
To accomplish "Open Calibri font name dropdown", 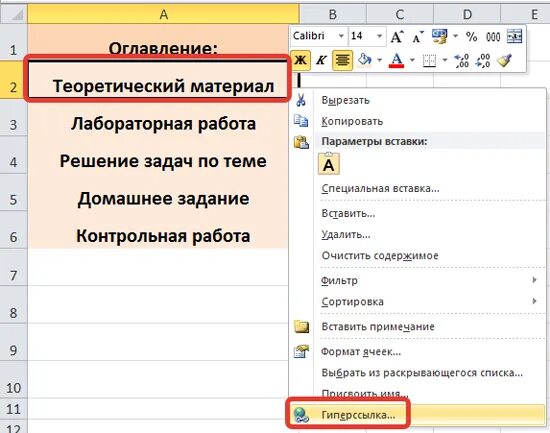I will [x=341, y=36].
